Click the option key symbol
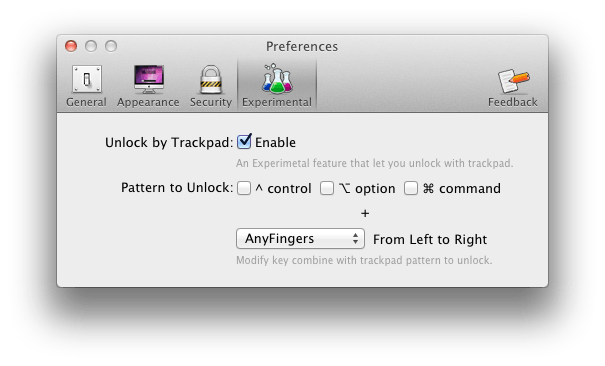The height and width of the screenshot is (366, 605). click(345, 188)
